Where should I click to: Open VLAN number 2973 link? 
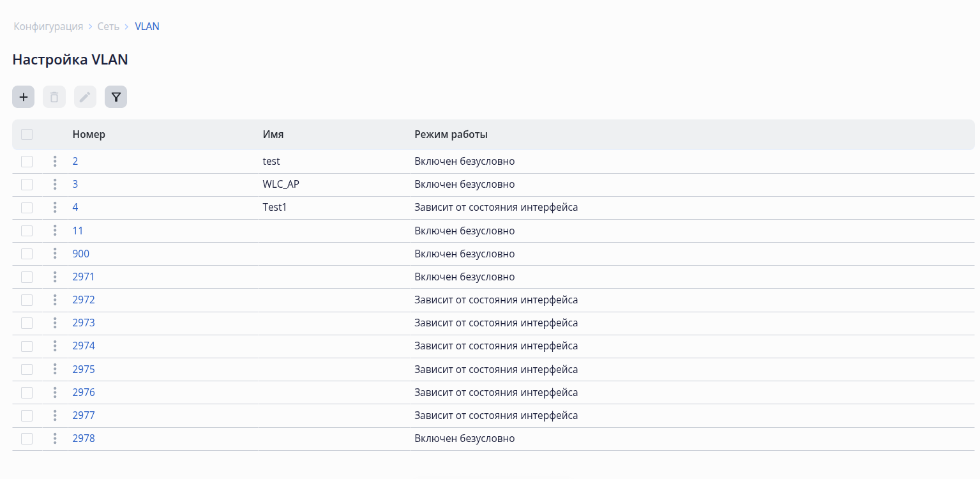point(84,323)
